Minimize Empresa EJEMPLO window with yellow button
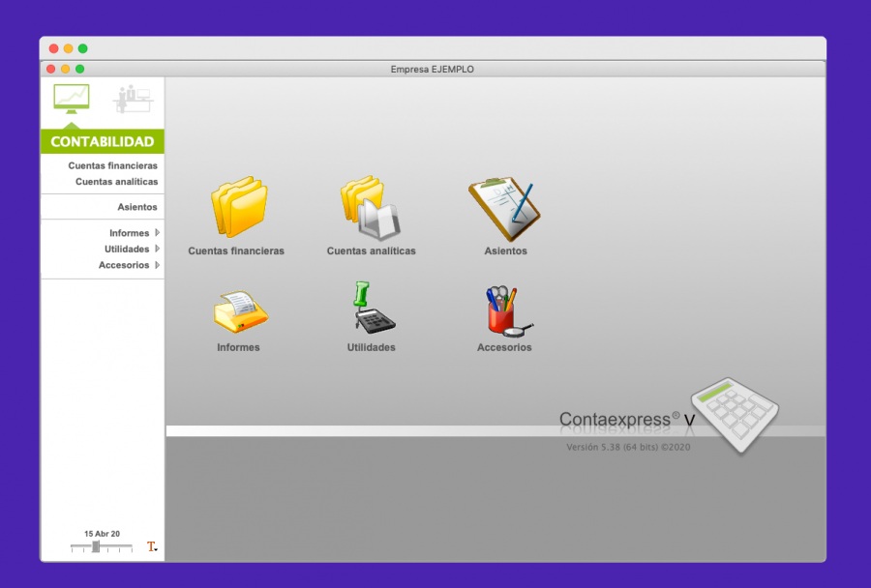This screenshot has width=871, height=588. point(66,69)
